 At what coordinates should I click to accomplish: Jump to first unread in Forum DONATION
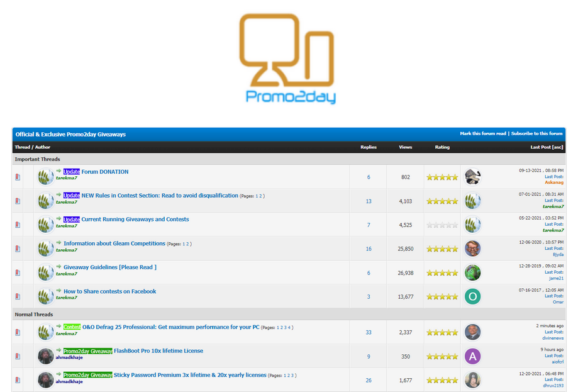(x=58, y=171)
